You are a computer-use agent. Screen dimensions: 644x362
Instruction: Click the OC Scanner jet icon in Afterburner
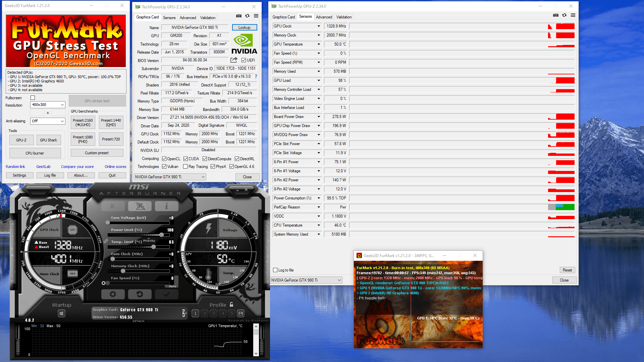click(140, 206)
